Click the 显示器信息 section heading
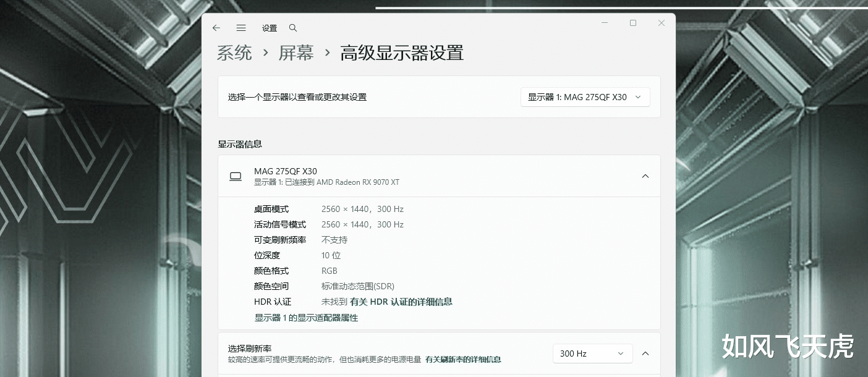Viewport: 868px width, 377px height. point(240,144)
